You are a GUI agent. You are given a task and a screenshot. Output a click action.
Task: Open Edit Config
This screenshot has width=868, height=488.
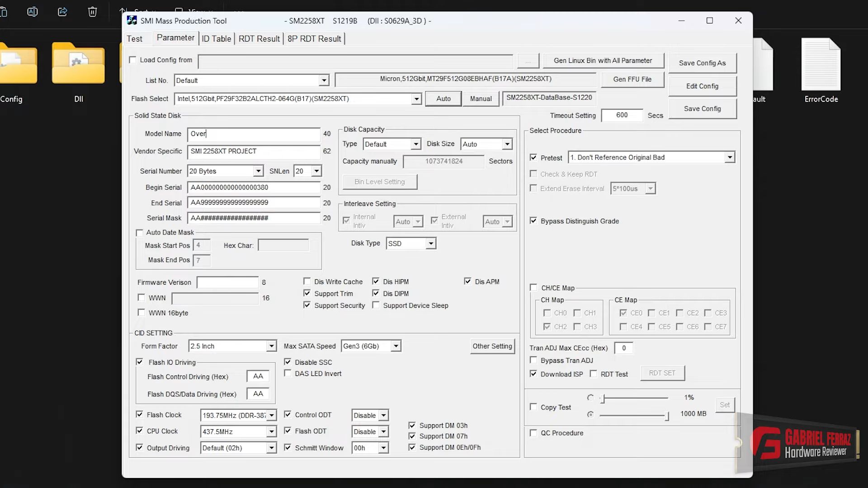(702, 86)
